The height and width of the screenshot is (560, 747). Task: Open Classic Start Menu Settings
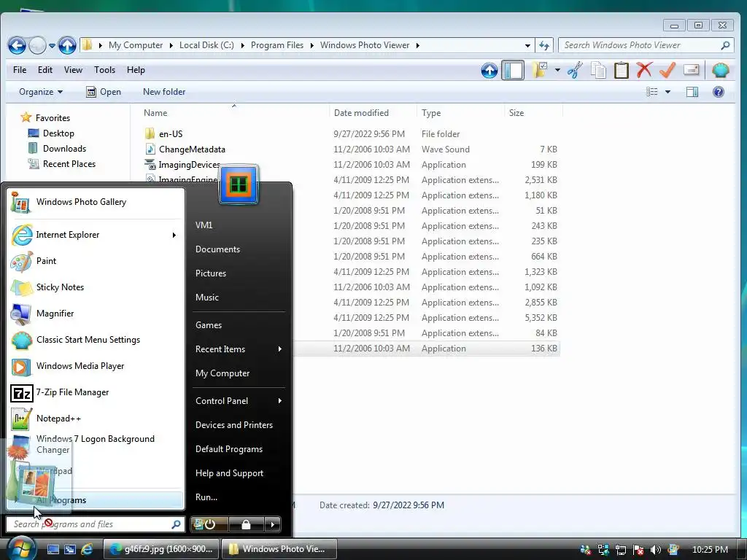coord(94,340)
